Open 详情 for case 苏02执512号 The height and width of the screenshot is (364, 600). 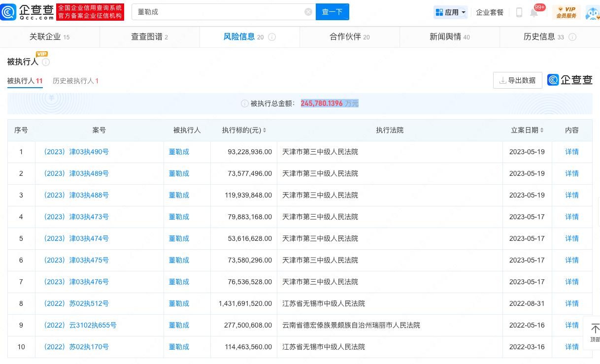pyautogui.click(x=571, y=303)
